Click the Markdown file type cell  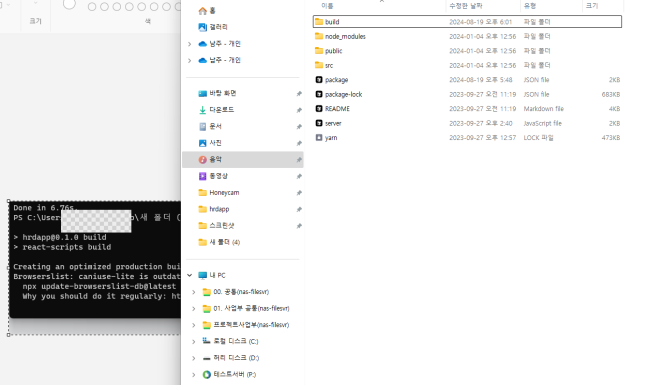(543, 109)
